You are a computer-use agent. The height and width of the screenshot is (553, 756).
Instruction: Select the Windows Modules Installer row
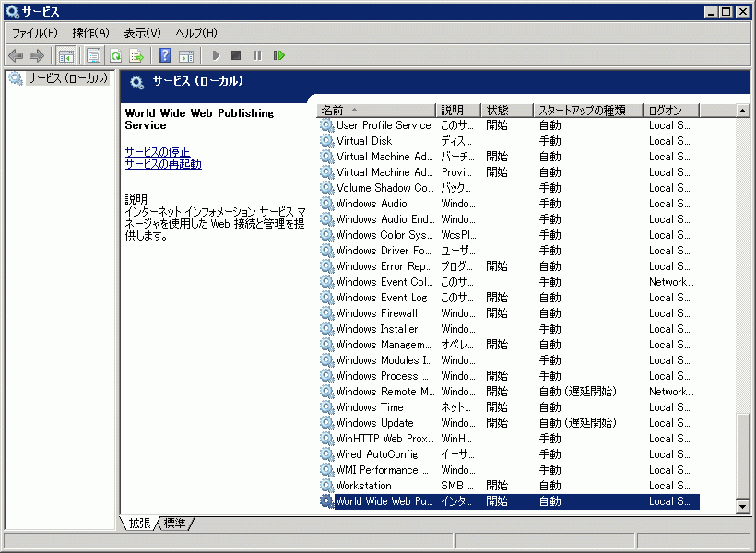pyautogui.click(x=509, y=360)
